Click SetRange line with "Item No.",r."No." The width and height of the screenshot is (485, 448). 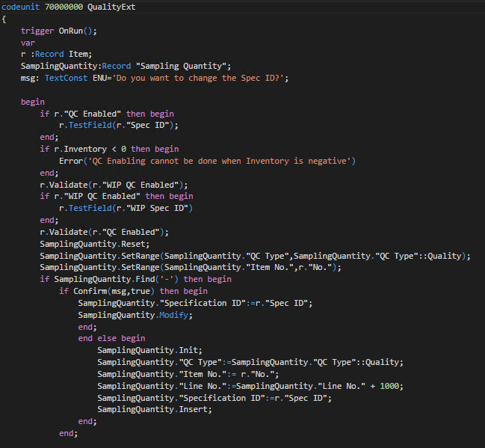191,267
